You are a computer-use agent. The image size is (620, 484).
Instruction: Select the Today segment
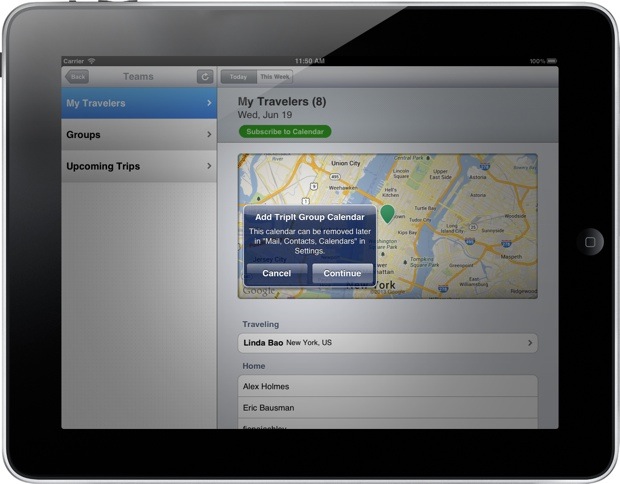coord(238,77)
